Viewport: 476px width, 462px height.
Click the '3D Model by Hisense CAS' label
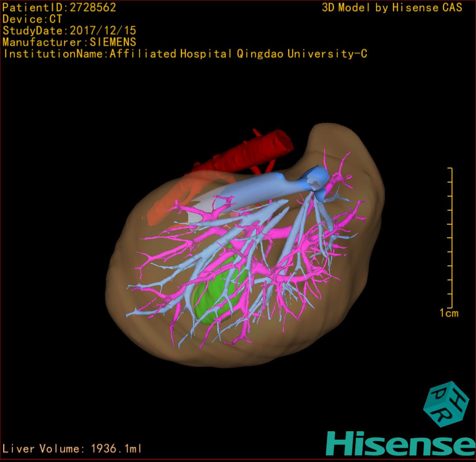click(392, 8)
